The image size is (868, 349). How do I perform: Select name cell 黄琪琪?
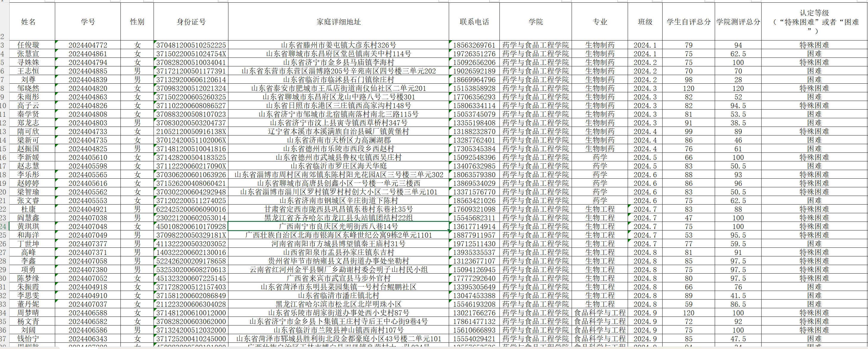(28, 227)
